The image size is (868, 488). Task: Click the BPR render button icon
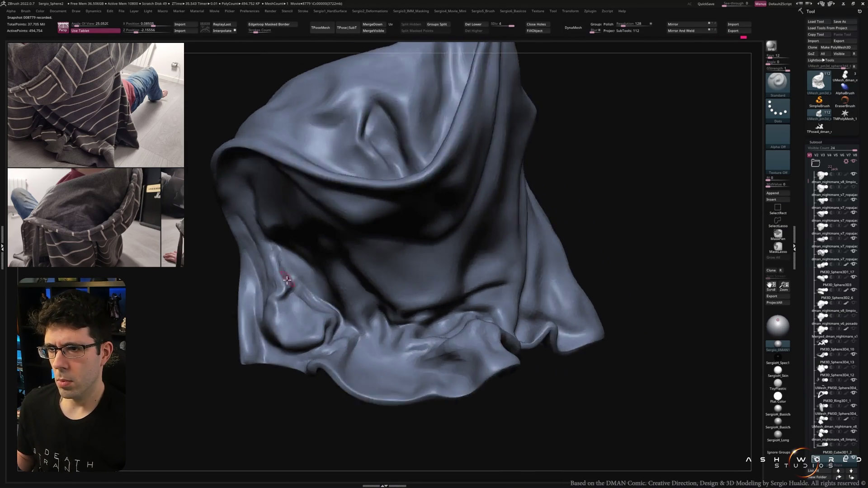[771, 46]
